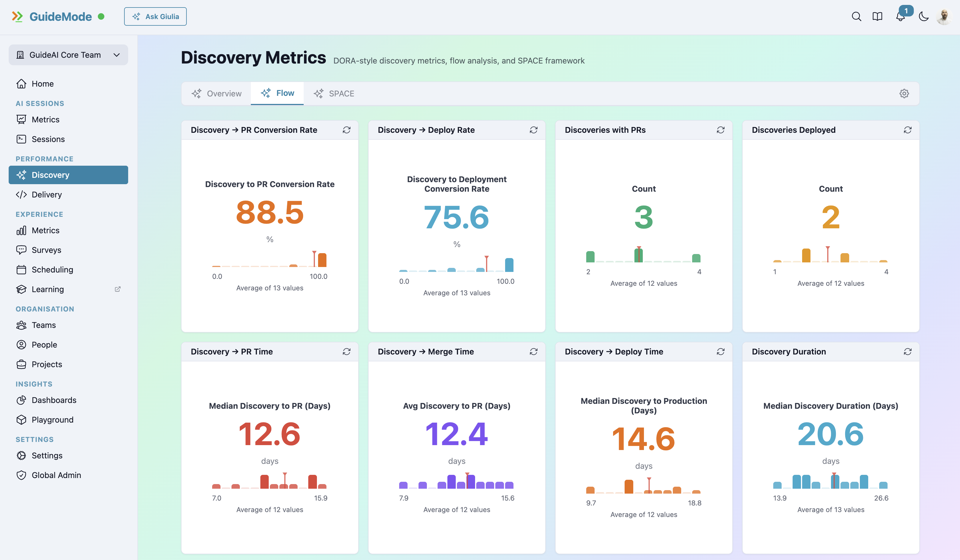
Task: Select Dashboards under Insights
Action: (x=54, y=400)
